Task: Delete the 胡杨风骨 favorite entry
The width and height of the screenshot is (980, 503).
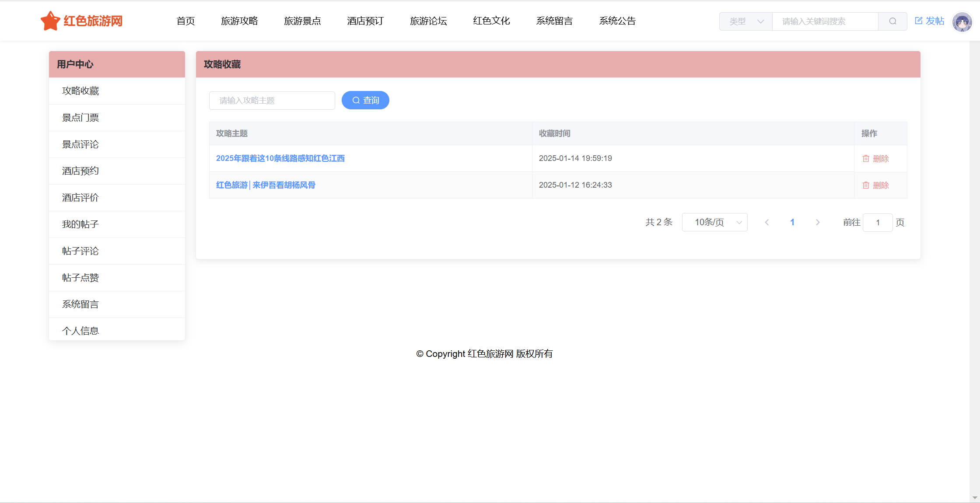Action: click(875, 185)
